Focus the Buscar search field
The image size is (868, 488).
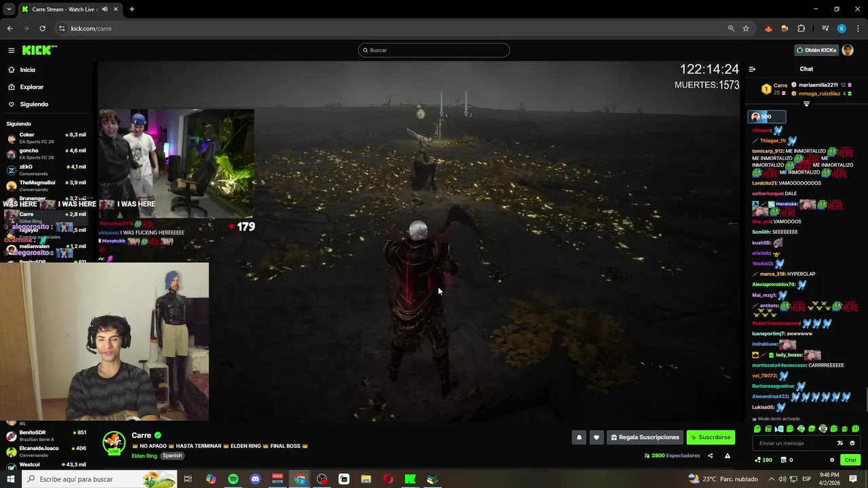tap(434, 50)
